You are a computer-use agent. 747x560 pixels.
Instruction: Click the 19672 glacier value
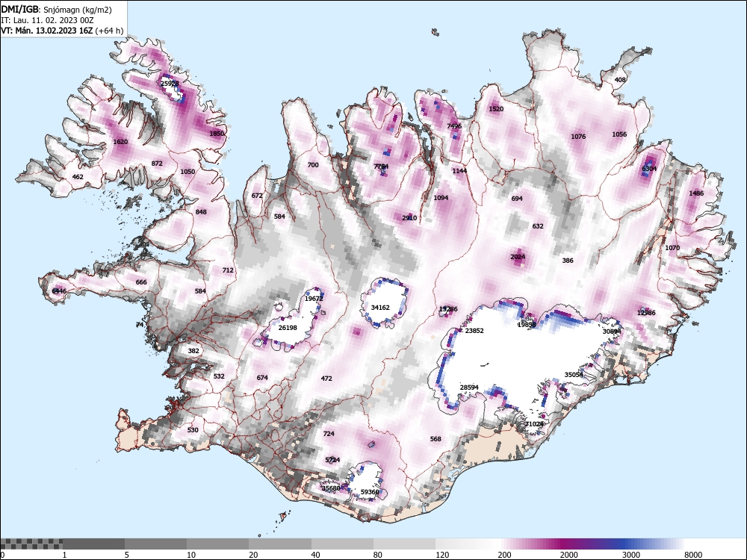(314, 299)
